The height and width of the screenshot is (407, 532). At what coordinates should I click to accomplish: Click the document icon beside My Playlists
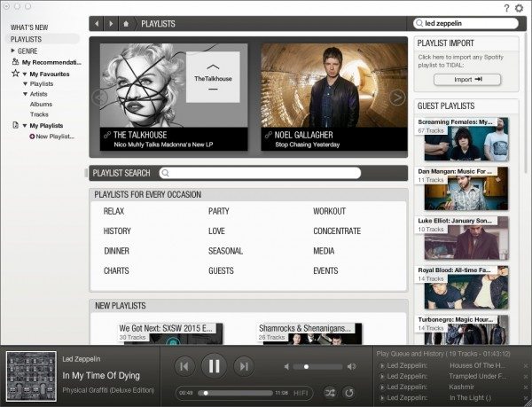tap(15, 125)
